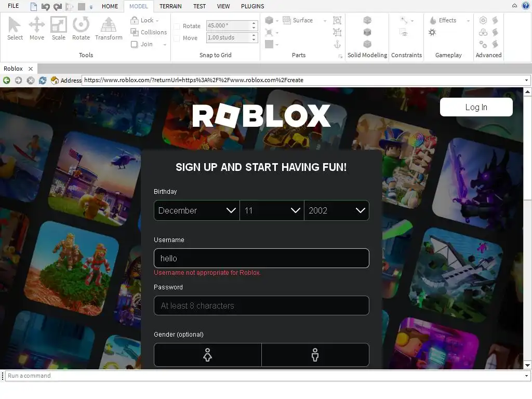Increase the Rotate snap angle value

(x=254, y=23)
